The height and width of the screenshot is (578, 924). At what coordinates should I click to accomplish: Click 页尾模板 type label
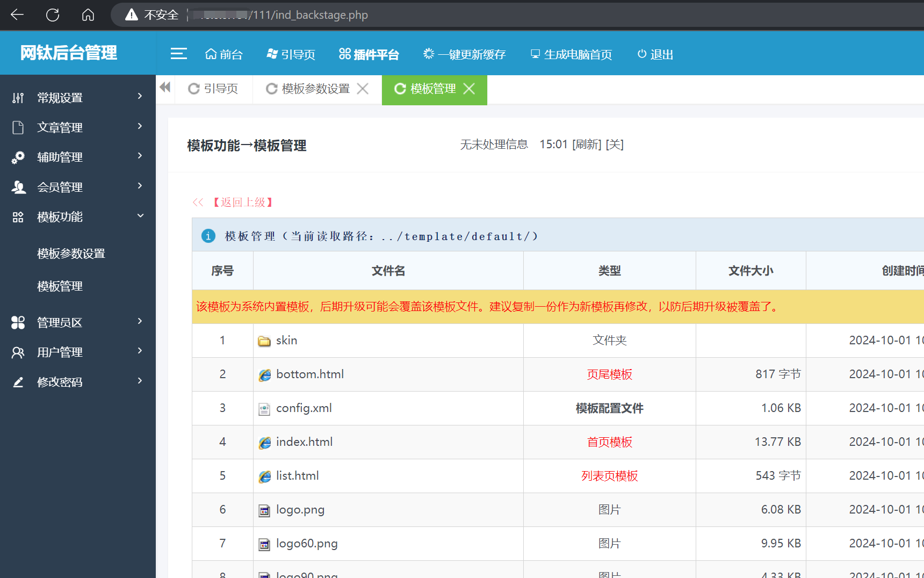tap(610, 374)
